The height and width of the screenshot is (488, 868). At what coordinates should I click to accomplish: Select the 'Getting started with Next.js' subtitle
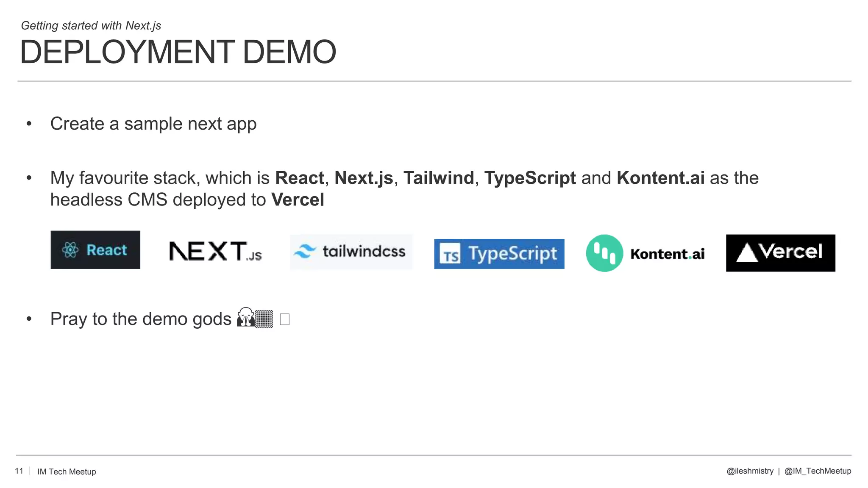coord(91,25)
